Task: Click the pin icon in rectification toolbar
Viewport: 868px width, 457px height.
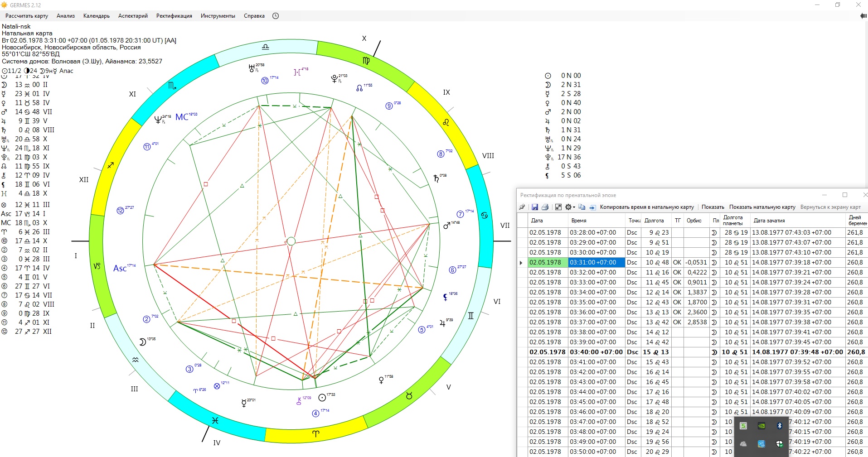Action: (x=522, y=207)
